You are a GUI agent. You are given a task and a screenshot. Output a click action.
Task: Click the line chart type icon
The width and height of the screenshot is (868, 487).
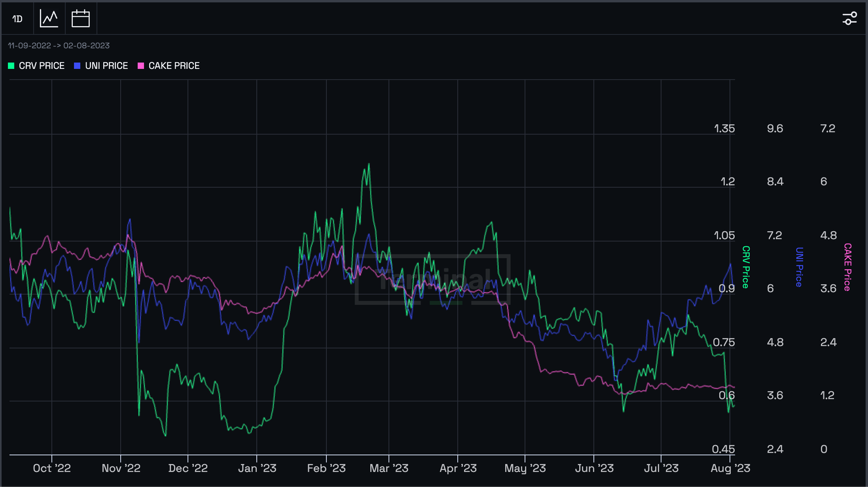pyautogui.click(x=49, y=19)
